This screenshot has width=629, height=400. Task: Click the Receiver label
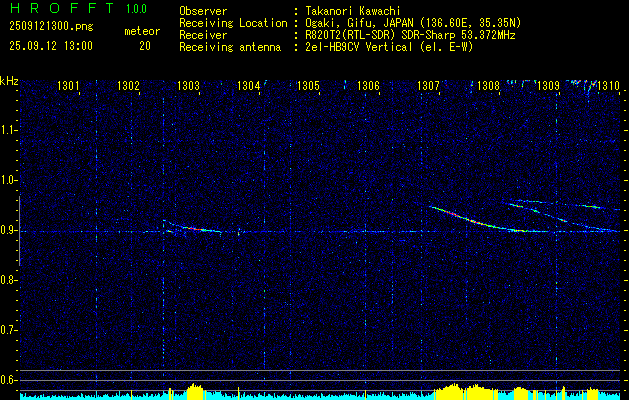(203, 35)
